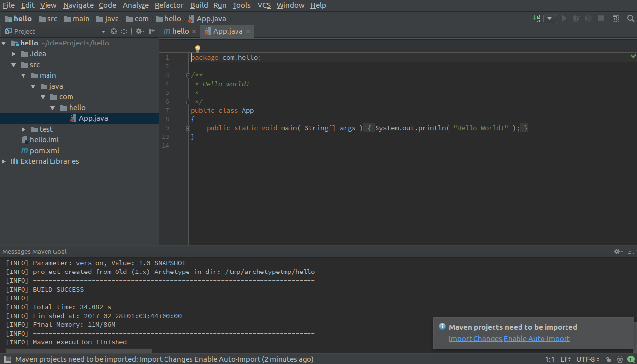Click the Search Everywhere magnifier icon
This screenshot has height=364, width=637.
point(631,18)
